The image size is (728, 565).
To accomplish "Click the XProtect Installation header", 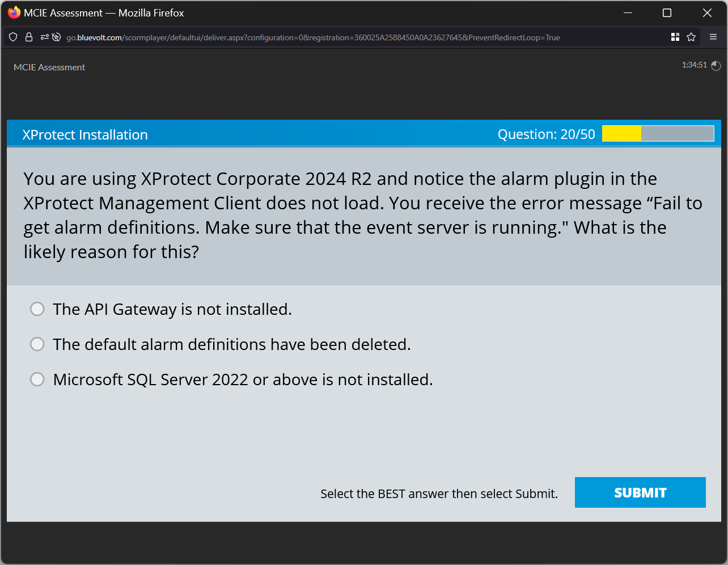I will pos(84,134).
